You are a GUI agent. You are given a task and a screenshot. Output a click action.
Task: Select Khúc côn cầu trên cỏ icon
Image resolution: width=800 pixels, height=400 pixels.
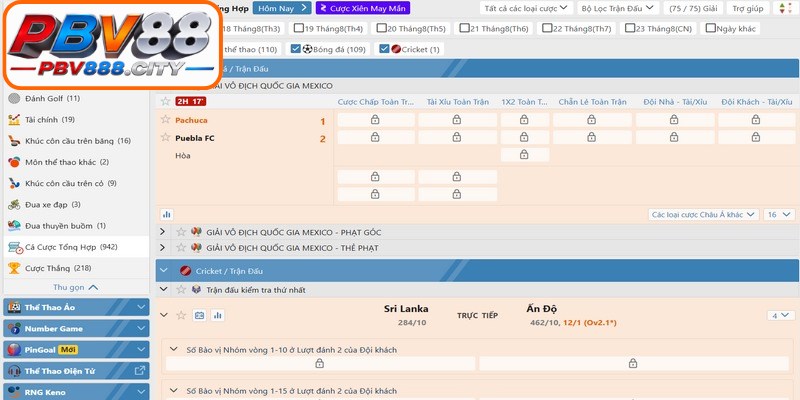(x=14, y=184)
